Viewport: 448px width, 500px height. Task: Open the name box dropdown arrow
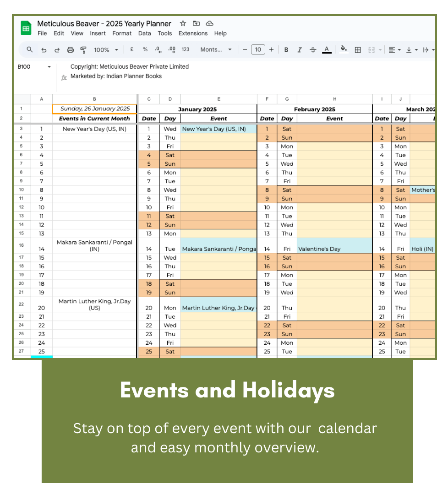click(x=49, y=67)
